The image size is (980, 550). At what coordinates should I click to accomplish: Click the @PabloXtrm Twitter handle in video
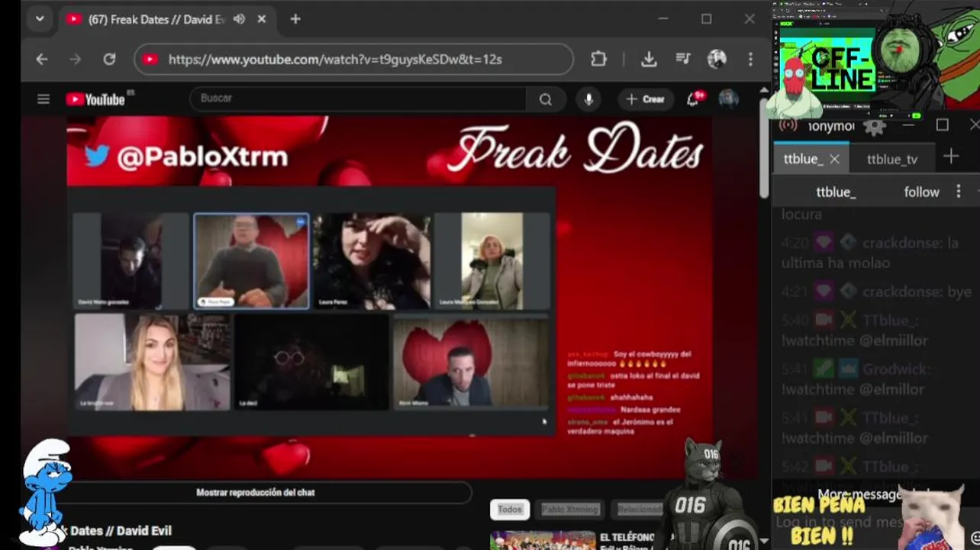(201, 157)
